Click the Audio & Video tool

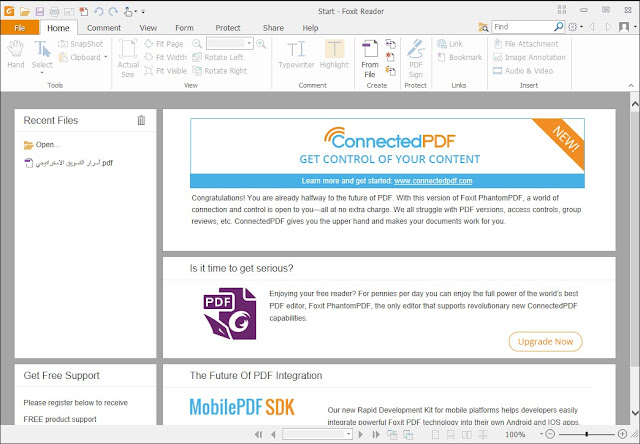point(523,71)
